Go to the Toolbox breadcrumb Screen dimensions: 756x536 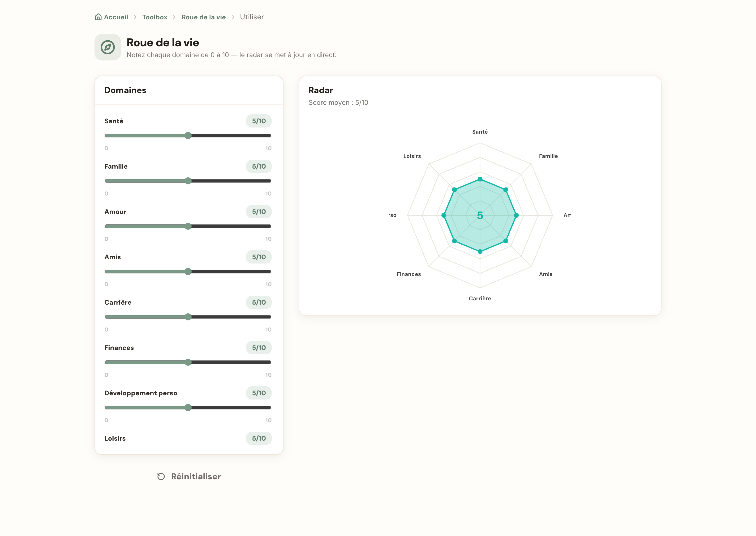pyautogui.click(x=155, y=17)
